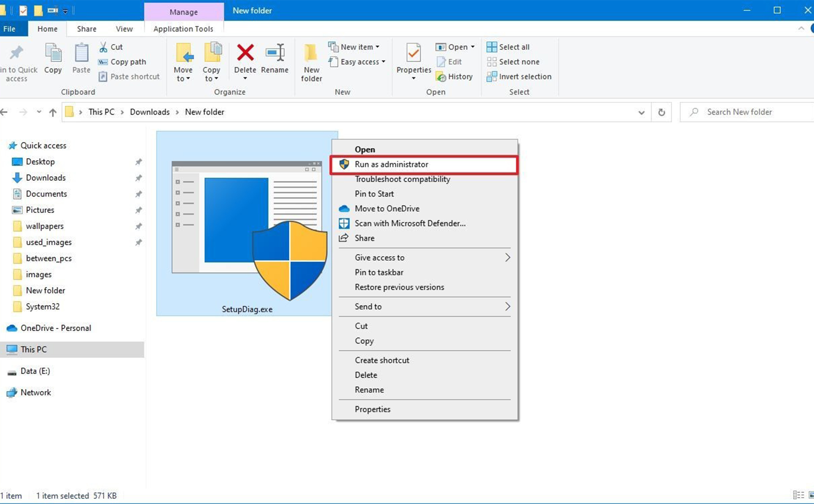Image resolution: width=814 pixels, height=504 pixels.
Task: Open Data (E:) drive in sidebar
Action: (35, 371)
